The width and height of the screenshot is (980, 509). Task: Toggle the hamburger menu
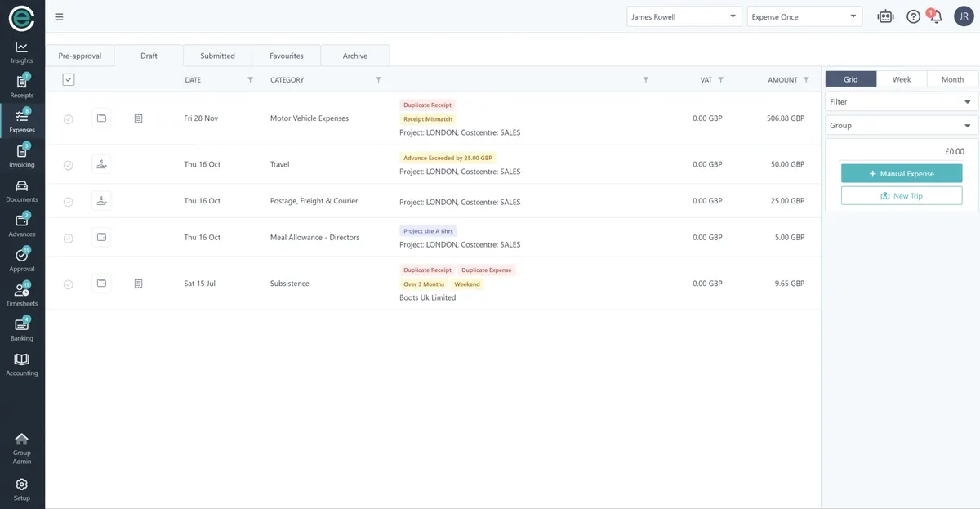point(59,17)
